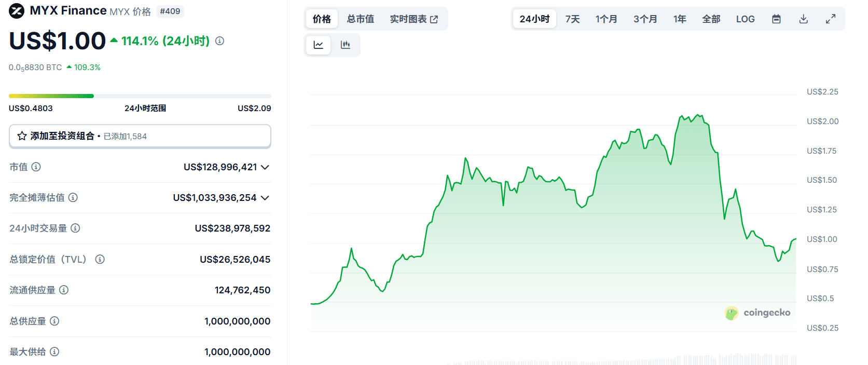Select the 1年 time range
The width and height of the screenshot is (868, 365).
(680, 19)
